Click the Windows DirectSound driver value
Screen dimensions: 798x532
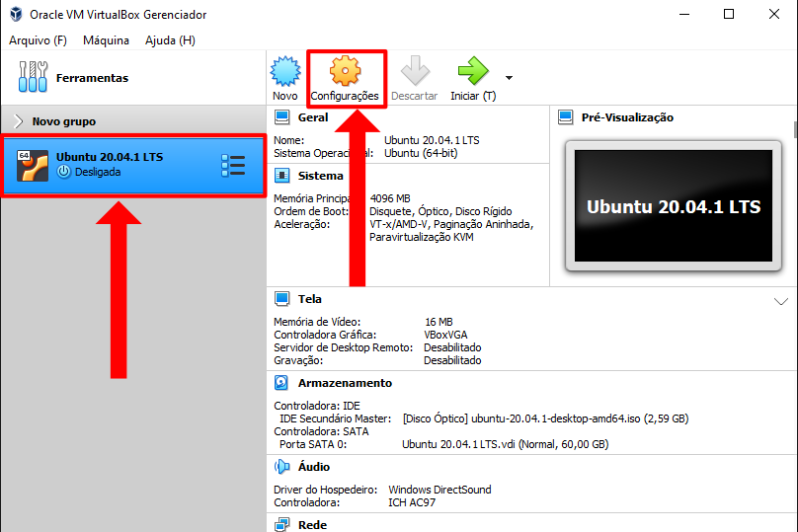click(439, 490)
